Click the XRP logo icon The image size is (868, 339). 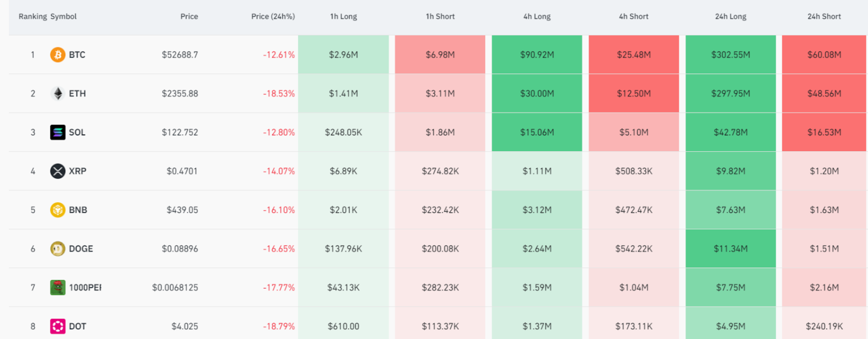(x=58, y=171)
